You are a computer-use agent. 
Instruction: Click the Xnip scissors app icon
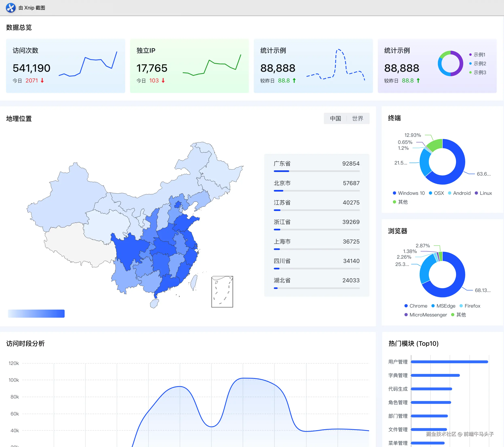11,8
